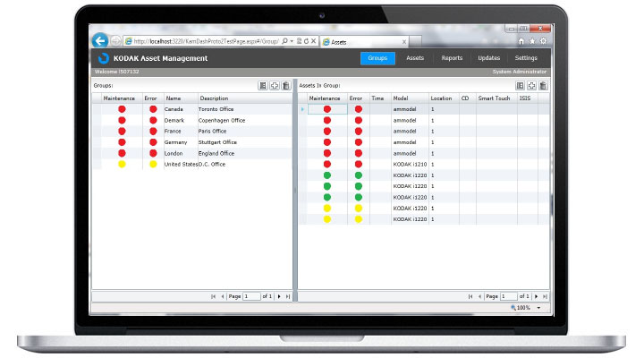This screenshot has width=644, height=358.
Task: Sort assets by ISIS column header
Action: [x=528, y=98]
